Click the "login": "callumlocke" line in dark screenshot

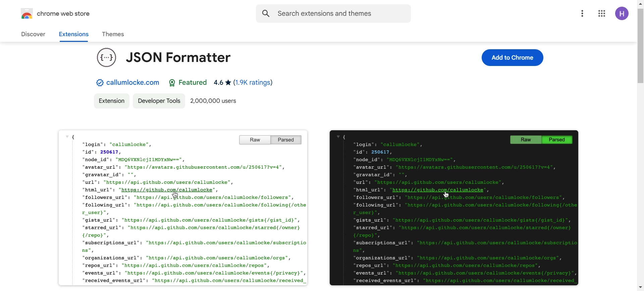(388, 145)
